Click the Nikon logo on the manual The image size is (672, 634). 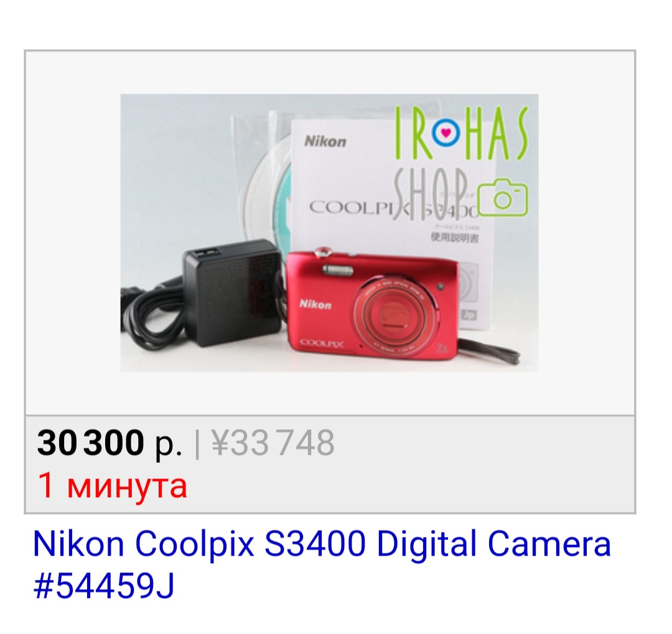coord(325,141)
